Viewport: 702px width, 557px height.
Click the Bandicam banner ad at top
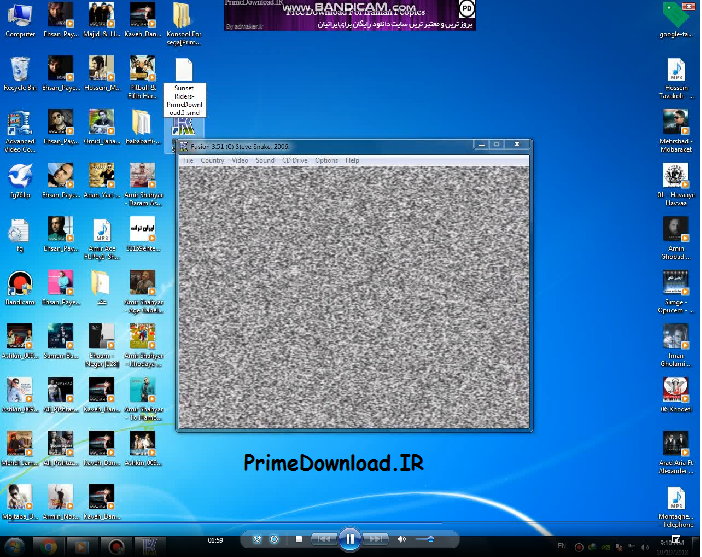tap(350, 15)
